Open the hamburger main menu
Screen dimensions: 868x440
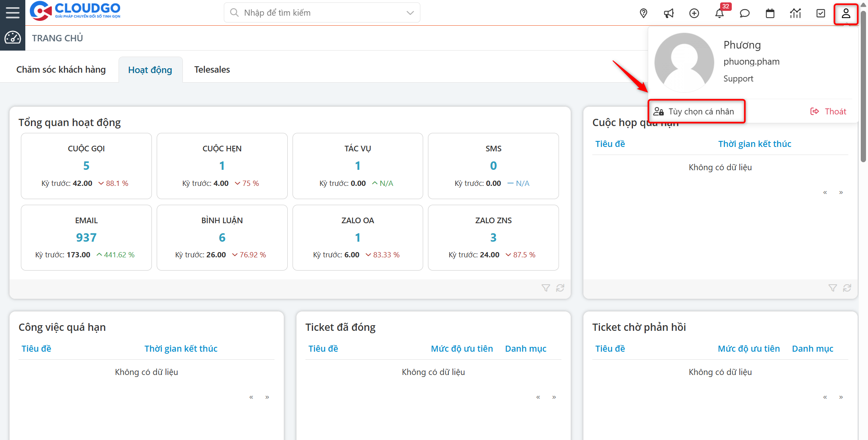click(12, 12)
